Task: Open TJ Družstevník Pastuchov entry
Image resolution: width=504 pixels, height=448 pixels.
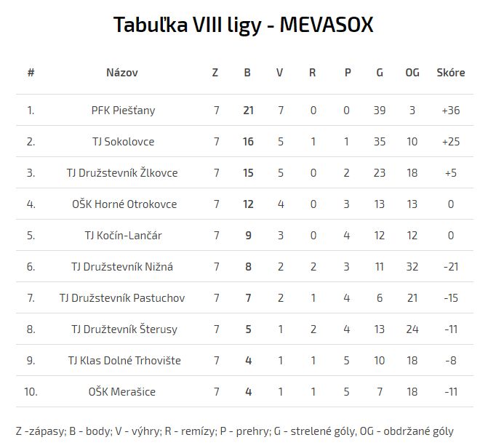Action: tap(122, 298)
